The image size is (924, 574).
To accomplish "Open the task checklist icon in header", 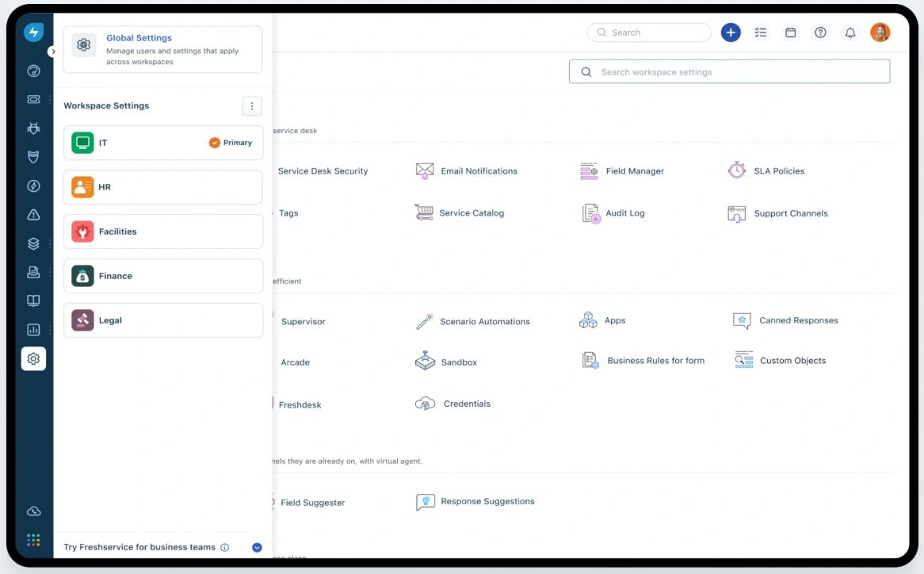I will pos(761,33).
